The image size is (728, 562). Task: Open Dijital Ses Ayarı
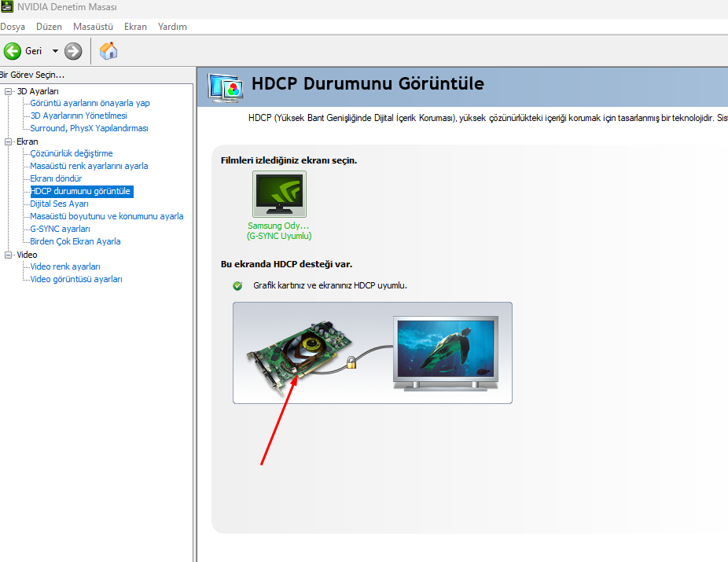click(60, 204)
